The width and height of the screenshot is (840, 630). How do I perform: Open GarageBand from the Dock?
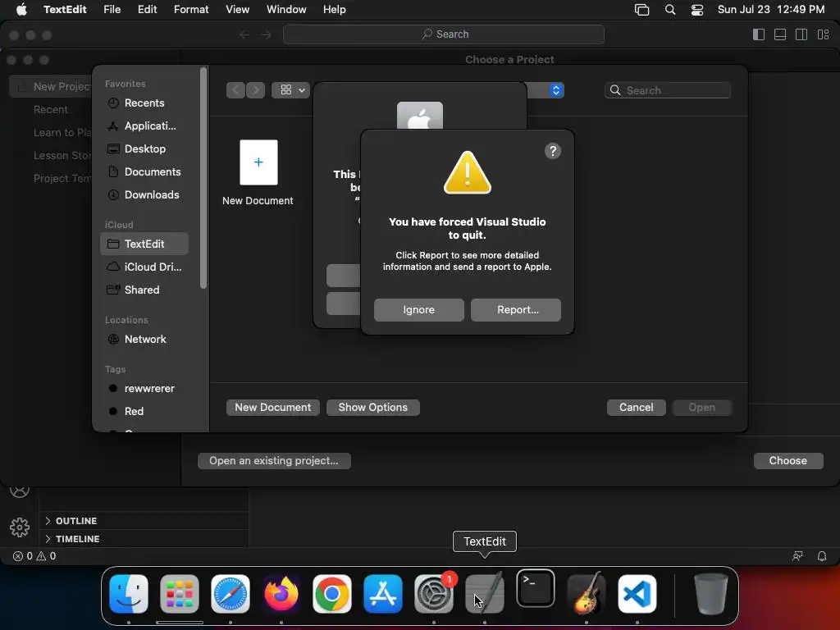pos(587,594)
